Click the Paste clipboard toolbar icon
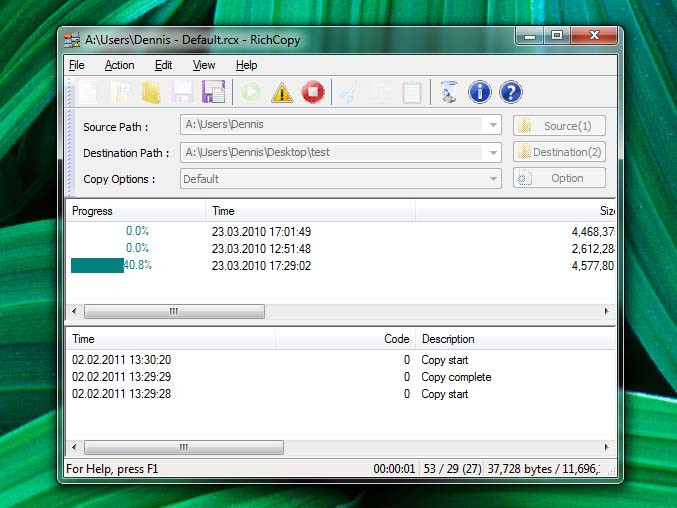Viewport: 677px width, 508px height. tap(411, 92)
